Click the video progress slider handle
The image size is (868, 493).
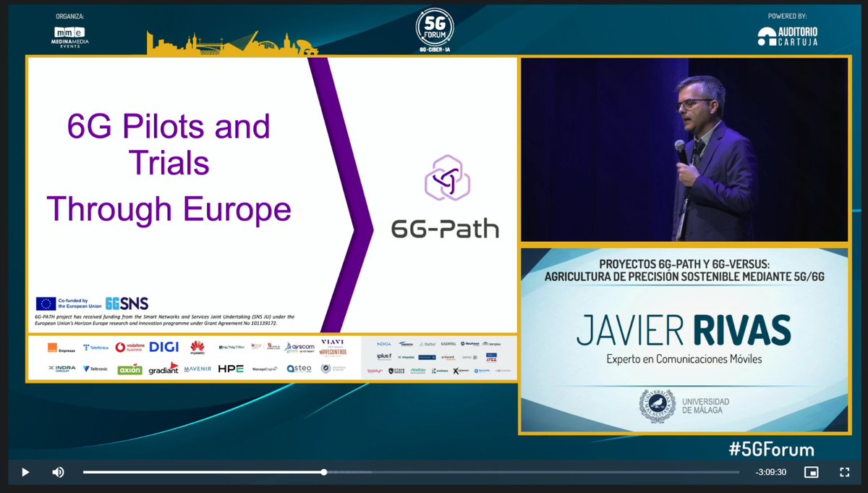pos(324,472)
